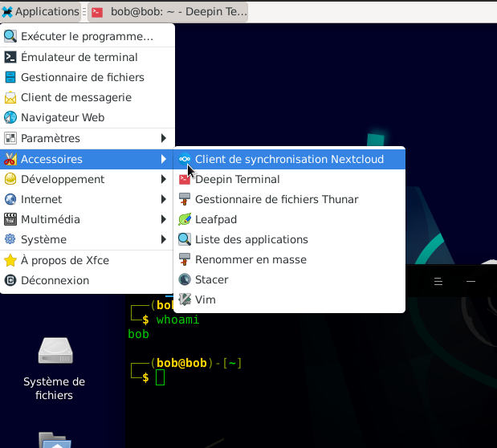Launch Renommer en masse

tap(289, 259)
